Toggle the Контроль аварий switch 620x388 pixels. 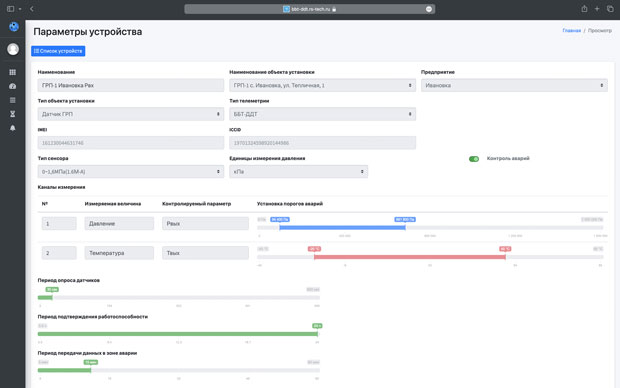[x=474, y=159]
